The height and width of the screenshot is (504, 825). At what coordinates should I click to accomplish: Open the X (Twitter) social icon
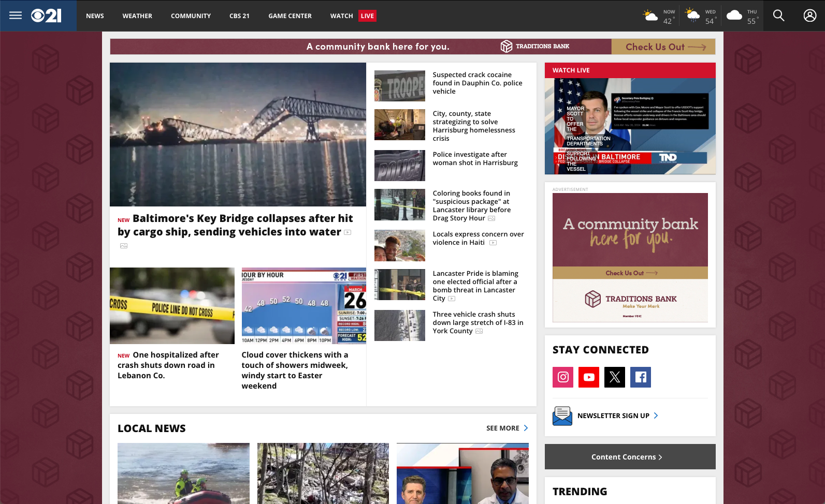pos(615,377)
